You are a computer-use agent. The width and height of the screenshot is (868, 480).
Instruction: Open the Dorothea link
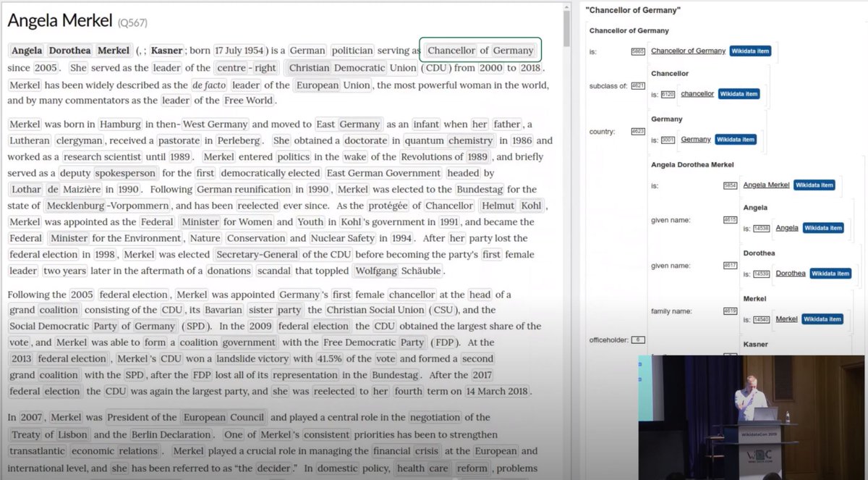coord(790,273)
